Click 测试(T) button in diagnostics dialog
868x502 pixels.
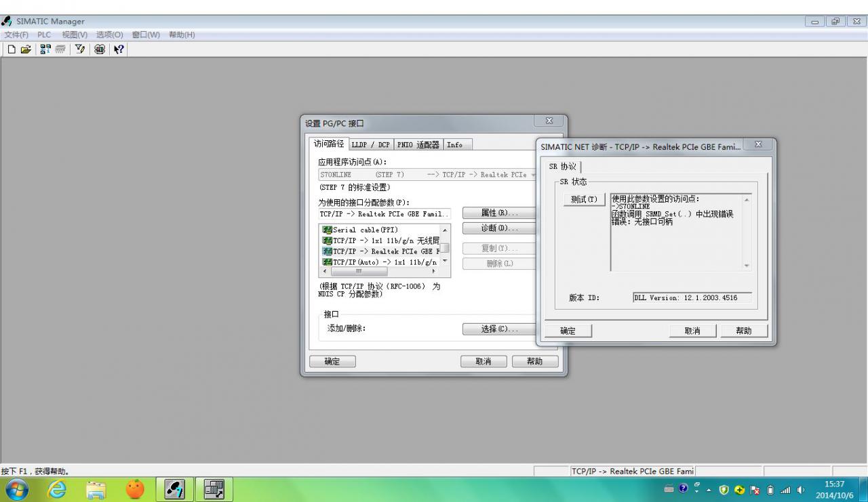(585, 199)
